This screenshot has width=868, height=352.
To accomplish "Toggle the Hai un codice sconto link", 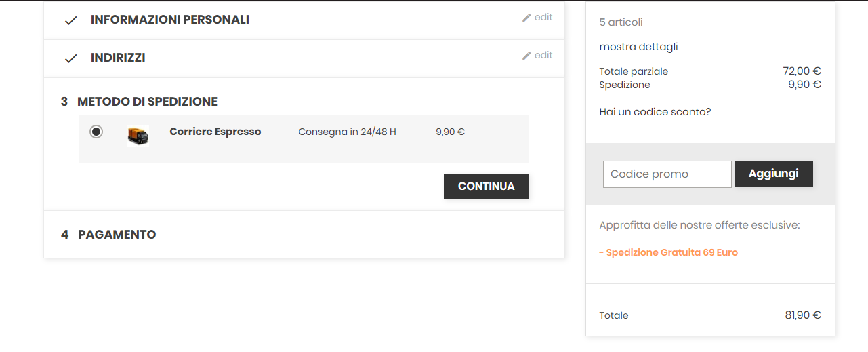I will pos(655,112).
